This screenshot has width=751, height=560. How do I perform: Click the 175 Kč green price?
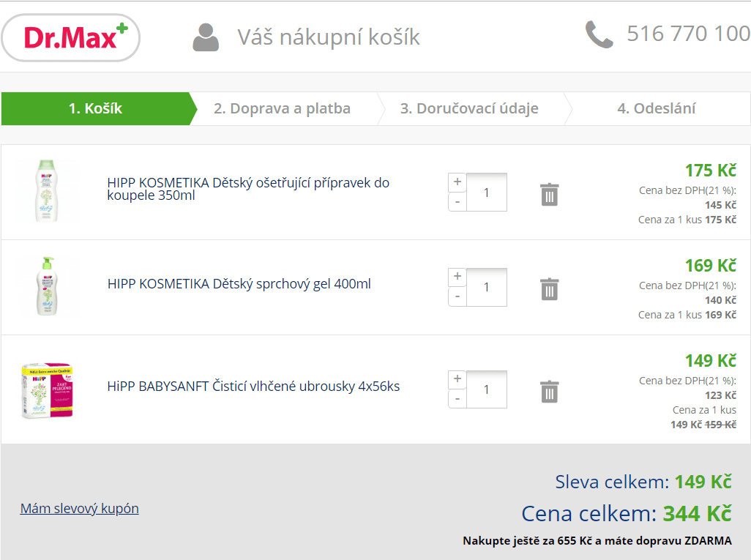click(711, 171)
